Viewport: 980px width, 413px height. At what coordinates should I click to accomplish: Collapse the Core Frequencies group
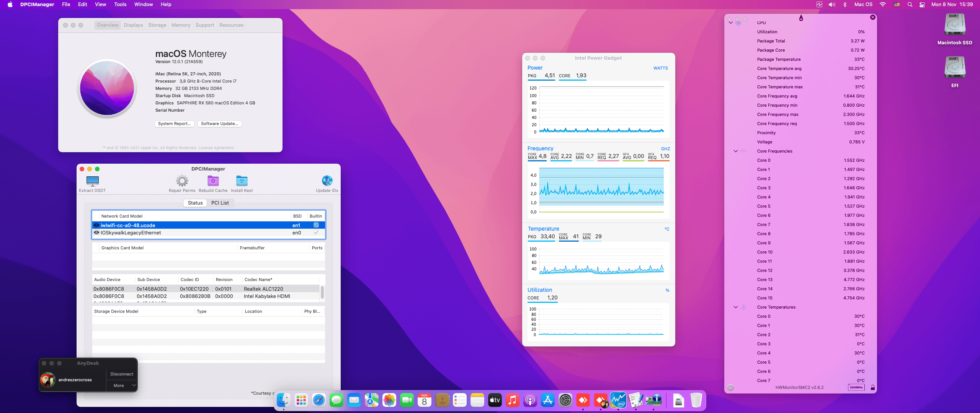735,151
